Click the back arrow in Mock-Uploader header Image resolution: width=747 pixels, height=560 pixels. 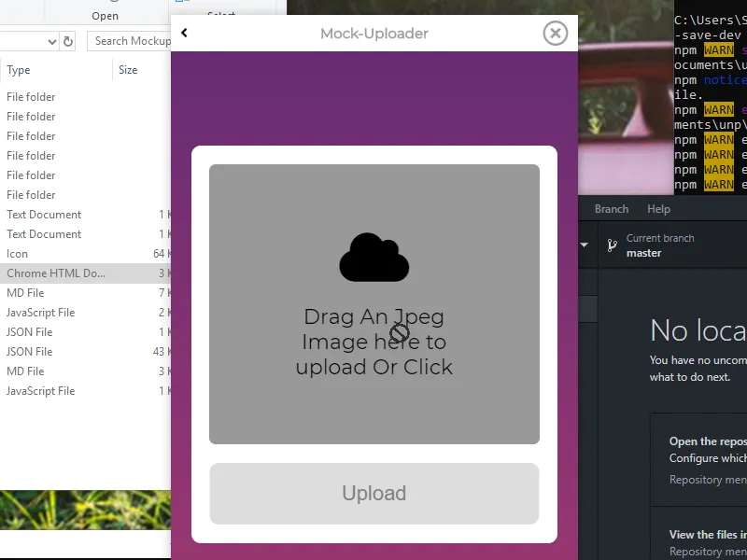coord(184,33)
